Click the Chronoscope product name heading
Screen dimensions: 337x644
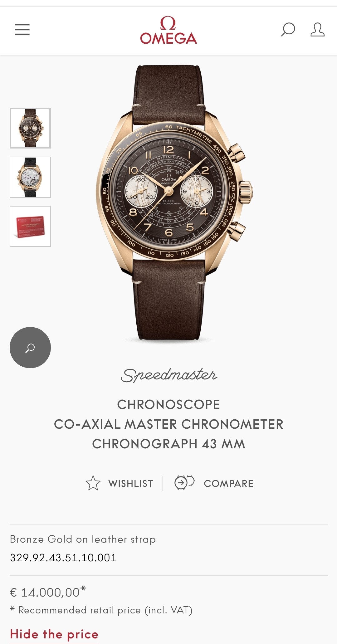168,424
